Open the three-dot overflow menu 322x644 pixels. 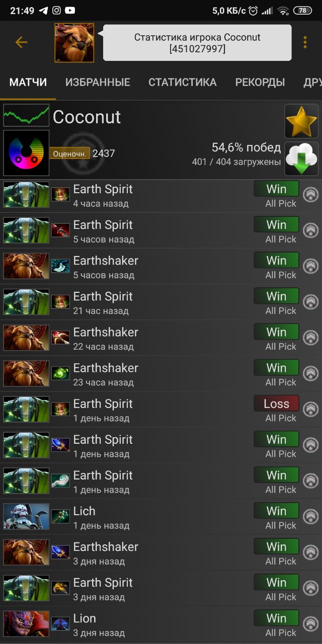click(305, 42)
